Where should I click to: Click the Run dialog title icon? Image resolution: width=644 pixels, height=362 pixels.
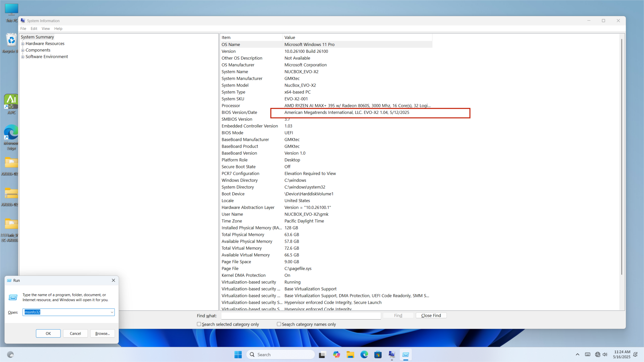(x=9, y=281)
